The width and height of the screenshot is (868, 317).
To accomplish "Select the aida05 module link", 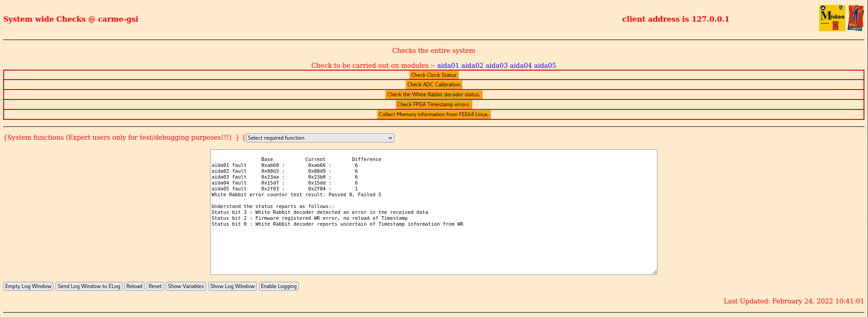I will 545,66.
